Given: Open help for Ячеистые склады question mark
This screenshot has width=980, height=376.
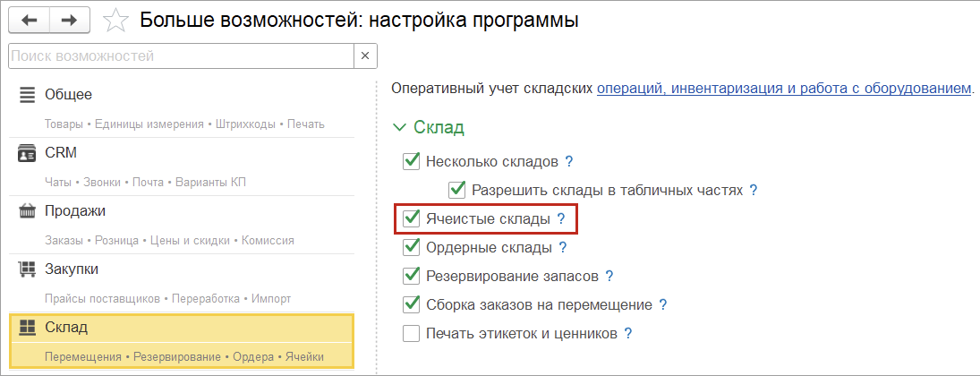Looking at the screenshot, I should click(x=561, y=219).
